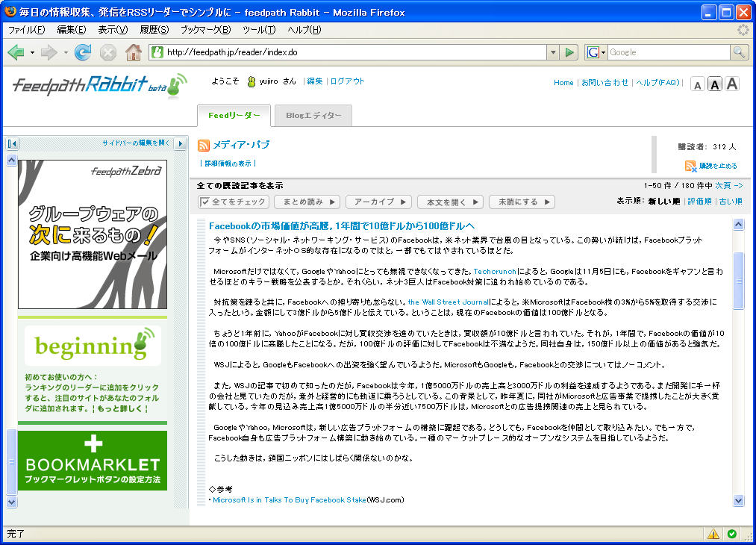Click the warning triangle icon in the status bar
This screenshot has width=756, height=545.
tap(713, 534)
